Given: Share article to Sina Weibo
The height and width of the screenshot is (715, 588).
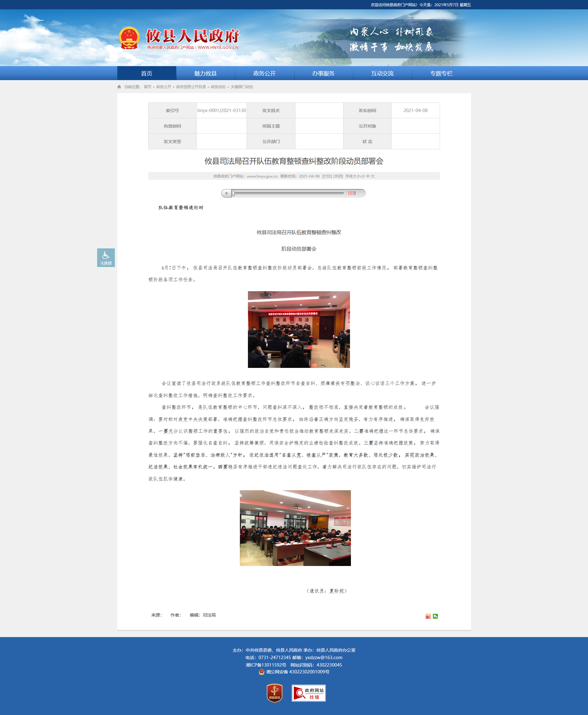Looking at the screenshot, I should tap(428, 616).
